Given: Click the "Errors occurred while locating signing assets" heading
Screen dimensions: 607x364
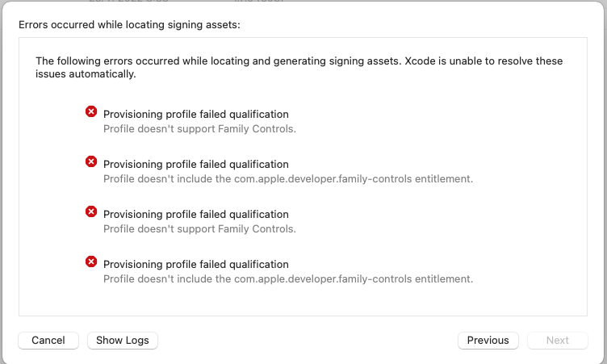Looking at the screenshot, I should (129, 25).
